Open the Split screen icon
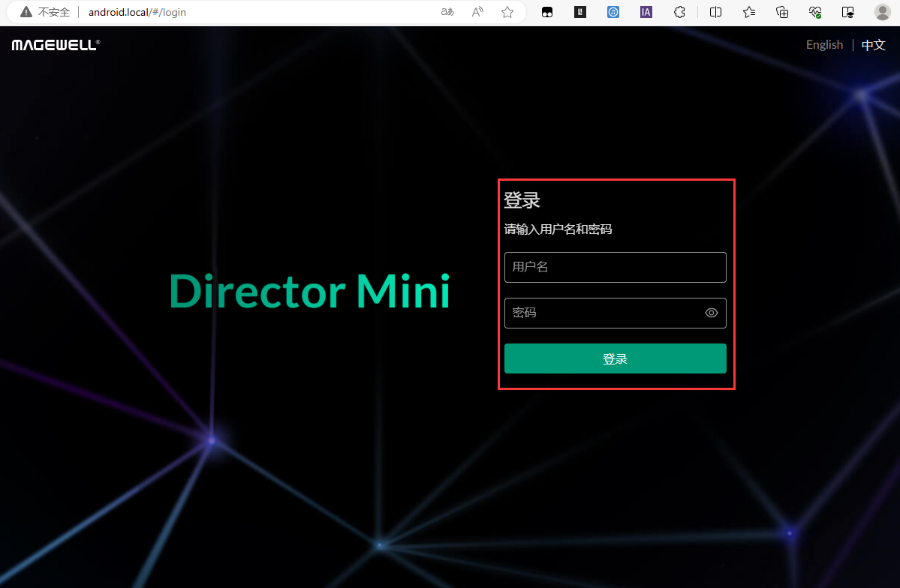The image size is (900, 588). [715, 12]
